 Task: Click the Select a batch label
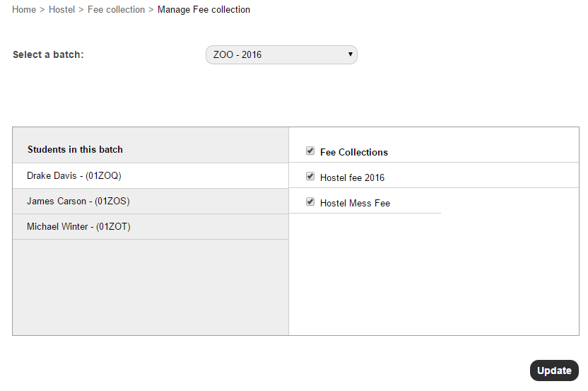(48, 54)
